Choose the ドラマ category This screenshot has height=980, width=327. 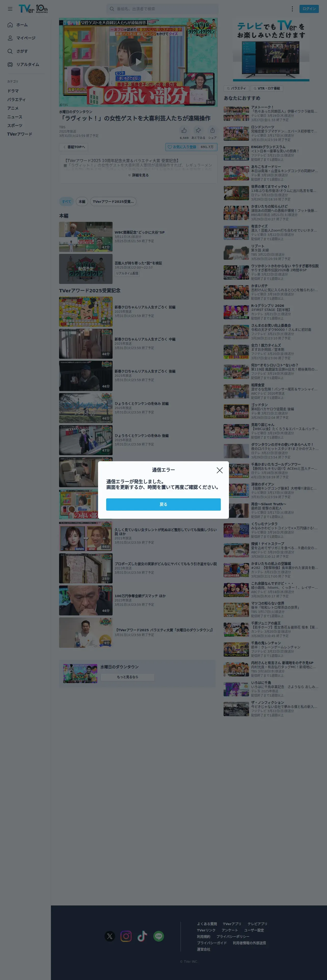click(13, 91)
